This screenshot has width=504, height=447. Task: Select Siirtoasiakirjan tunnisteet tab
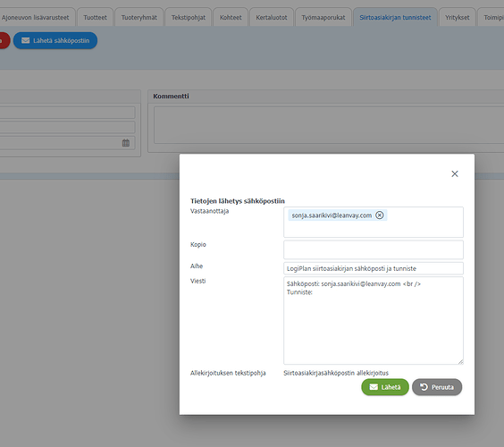coord(395,17)
